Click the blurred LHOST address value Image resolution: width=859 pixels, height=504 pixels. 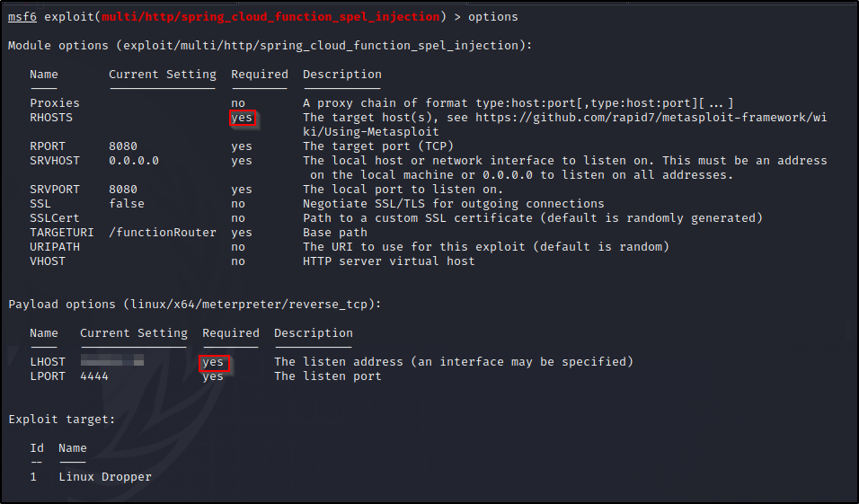click(112, 360)
